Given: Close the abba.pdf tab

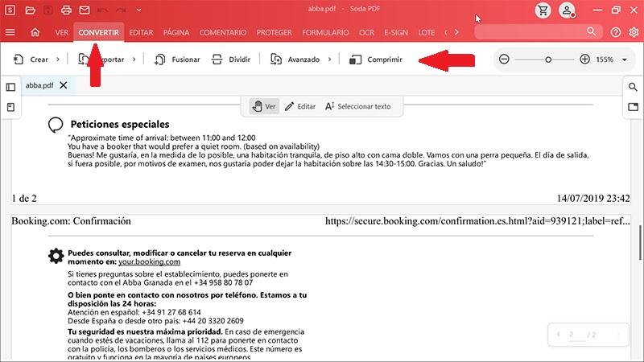Looking at the screenshot, I should pyautogui.click(x=64, y=85).
